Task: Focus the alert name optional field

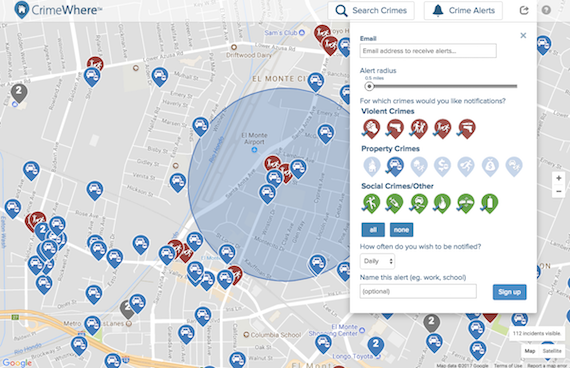Action: (x=418, y=291)
